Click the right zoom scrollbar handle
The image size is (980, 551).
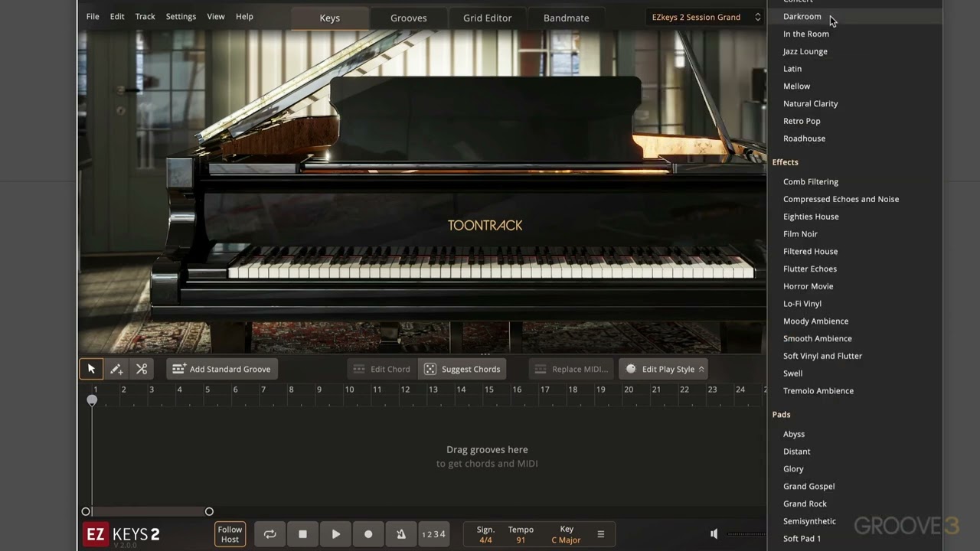(209, 511)
